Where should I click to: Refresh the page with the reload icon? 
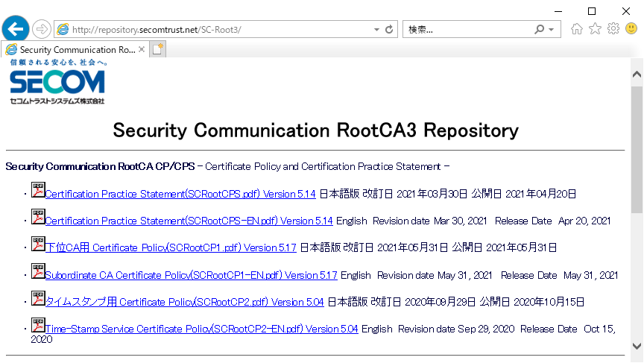point(389,30)
